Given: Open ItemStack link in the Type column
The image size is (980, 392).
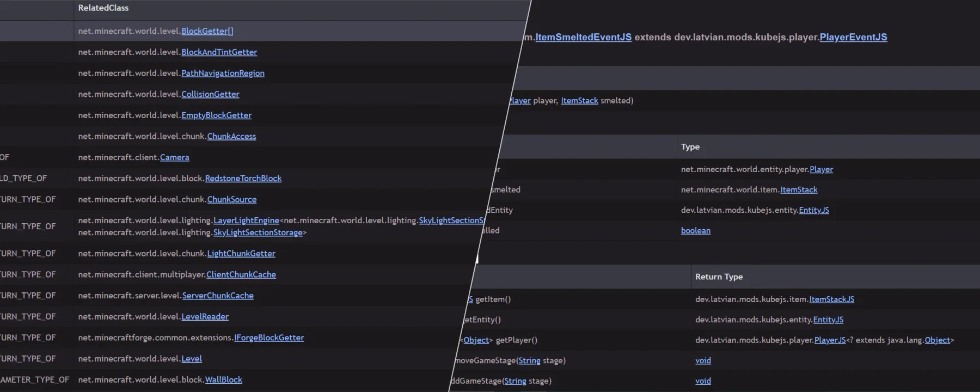Looking at the screenshot, I should [x=799, y=189].
